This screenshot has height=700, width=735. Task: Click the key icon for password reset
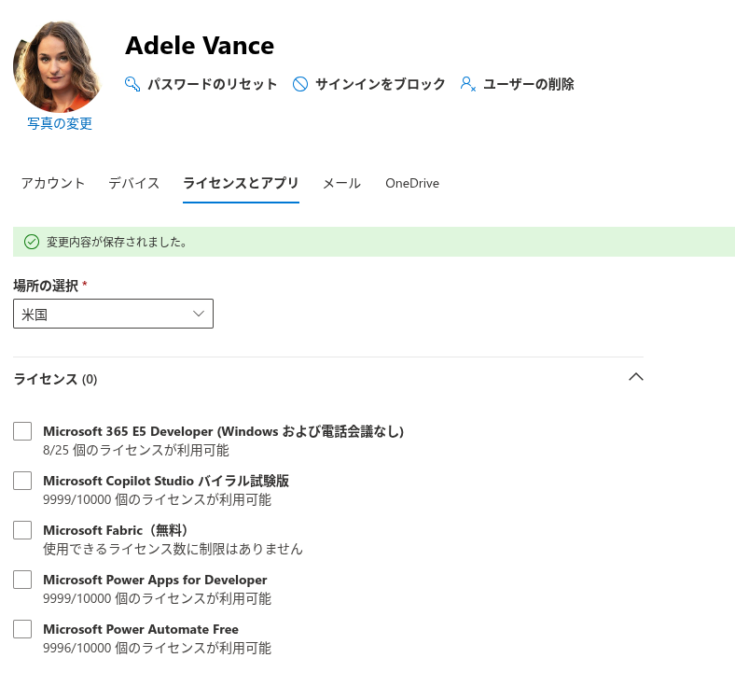pyautogui.click(x=132, y=84)
